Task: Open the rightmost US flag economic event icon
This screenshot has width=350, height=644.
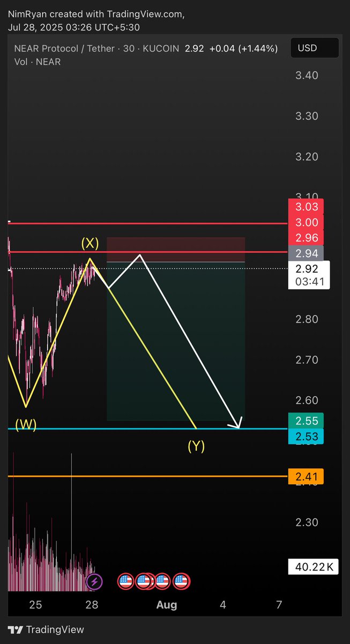Action: (x=182, y=581)
